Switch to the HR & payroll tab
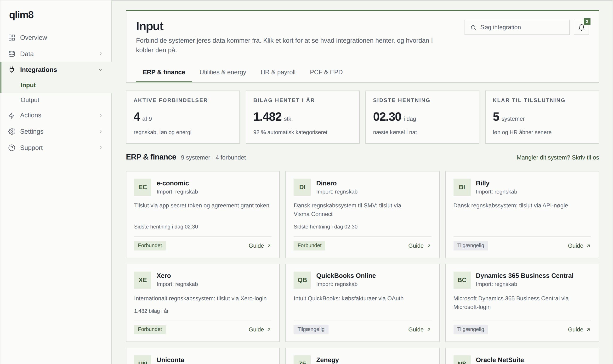Screen dimensions: 613x364 click(278, 72)
